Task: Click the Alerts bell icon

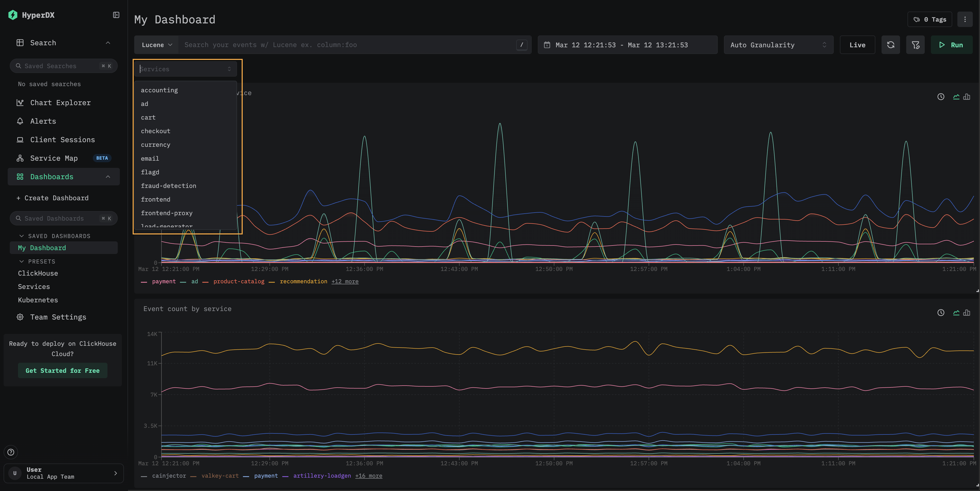Action: [x=20, y=121]
